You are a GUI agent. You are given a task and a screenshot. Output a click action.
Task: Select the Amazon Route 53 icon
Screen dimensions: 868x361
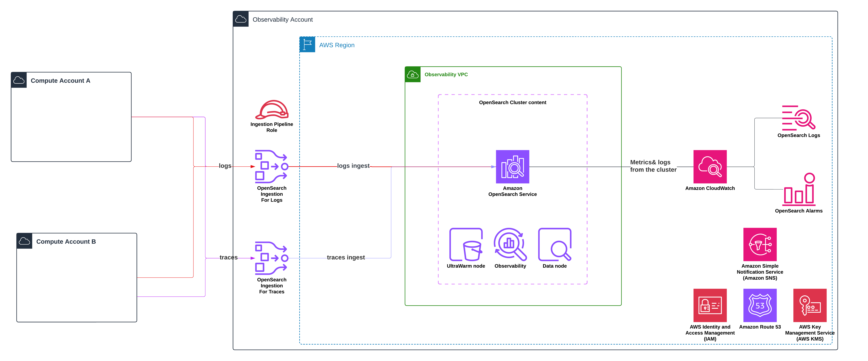pyautogui.click(x=760, y=305)
